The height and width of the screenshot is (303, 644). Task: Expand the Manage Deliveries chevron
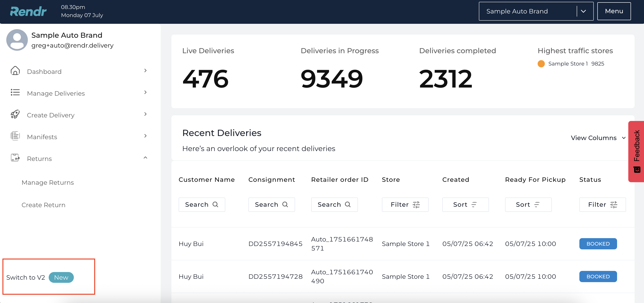coord(145,92)
